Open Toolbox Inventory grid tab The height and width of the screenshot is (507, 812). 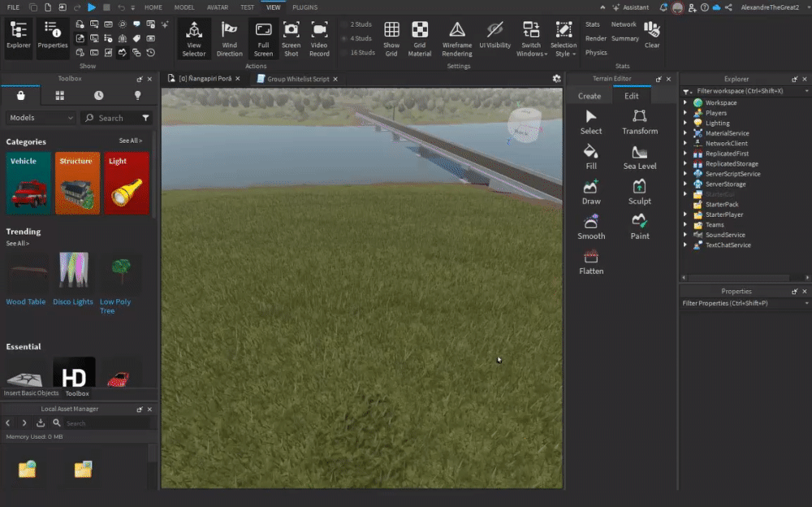(59, 95)
